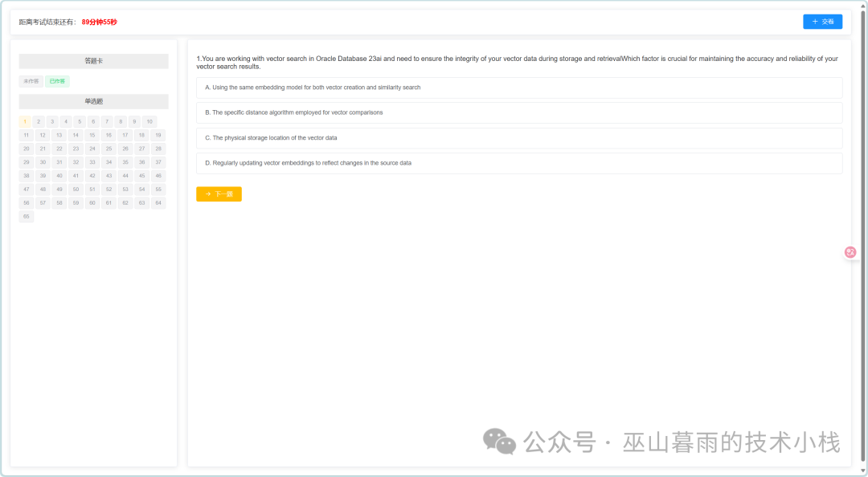Select answer D about regularly updating embeddings
This screenshot has width=868, height=477.
click(519, 163)
